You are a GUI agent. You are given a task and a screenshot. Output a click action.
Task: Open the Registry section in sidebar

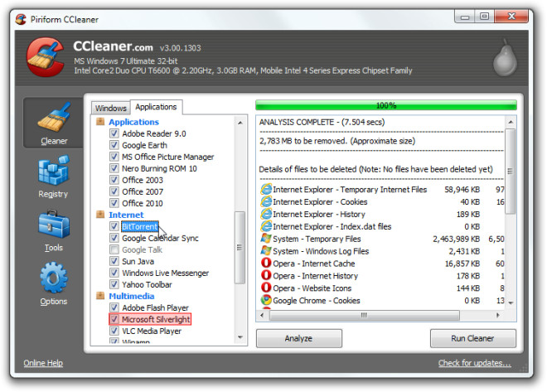point(53,177)
